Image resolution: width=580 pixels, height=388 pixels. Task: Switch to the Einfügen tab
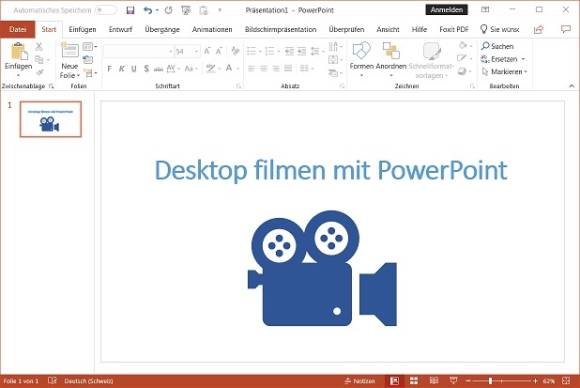point(82,30)
